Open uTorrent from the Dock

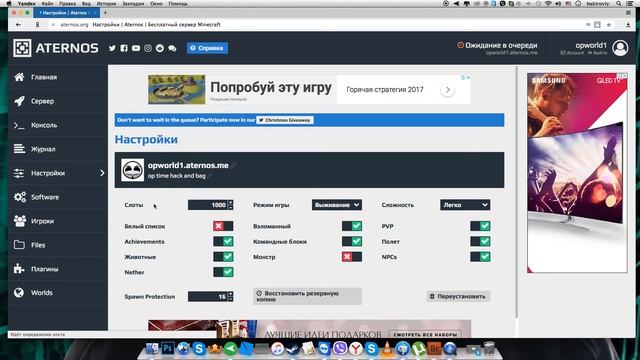click(x=418, y=349)
